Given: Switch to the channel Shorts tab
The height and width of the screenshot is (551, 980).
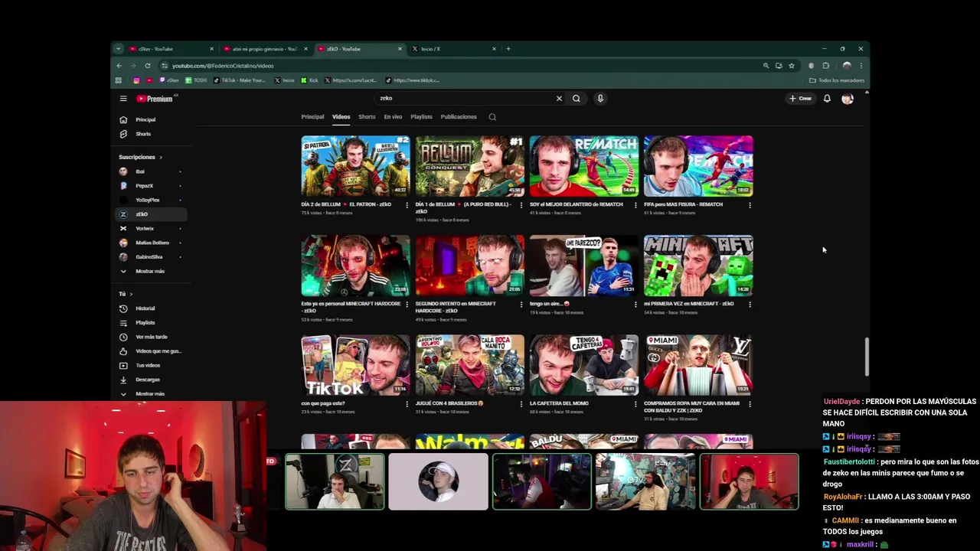Looking at the screenshot, I should coord(367,117).
